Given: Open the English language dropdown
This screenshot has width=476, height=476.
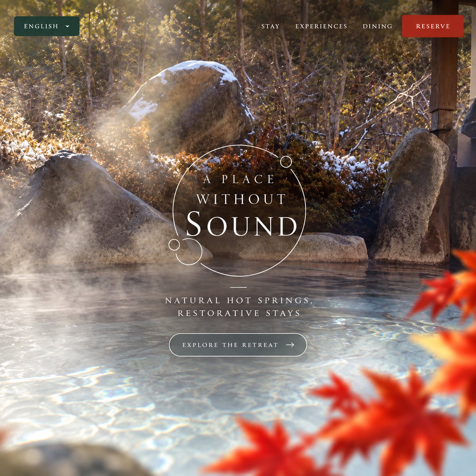Looking at the screenshot, I should pyautogui.click(x=47, y=26).
